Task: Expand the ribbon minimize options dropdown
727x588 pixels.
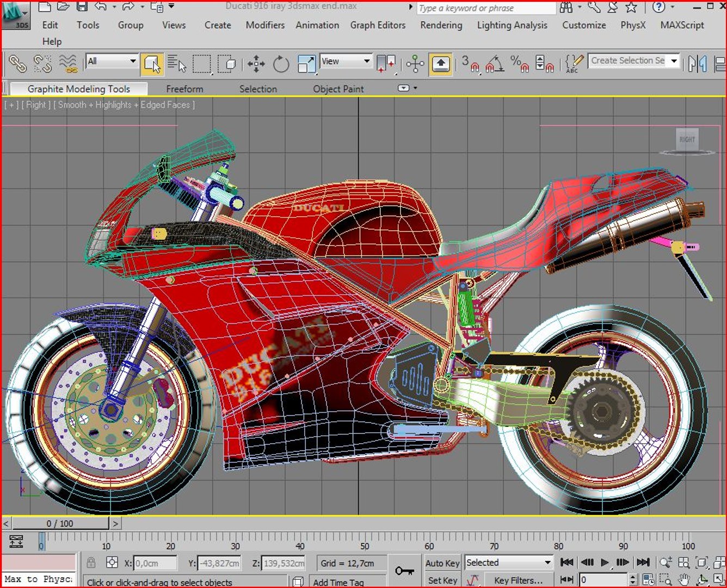Action: coord(415,88)
